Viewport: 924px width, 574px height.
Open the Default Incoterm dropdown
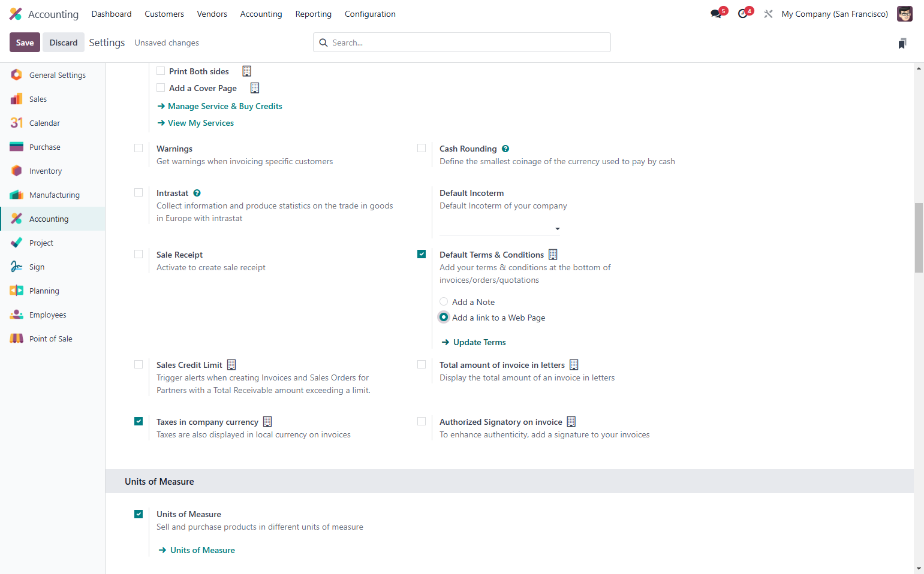pyautogui.click(x=500, y=228)
